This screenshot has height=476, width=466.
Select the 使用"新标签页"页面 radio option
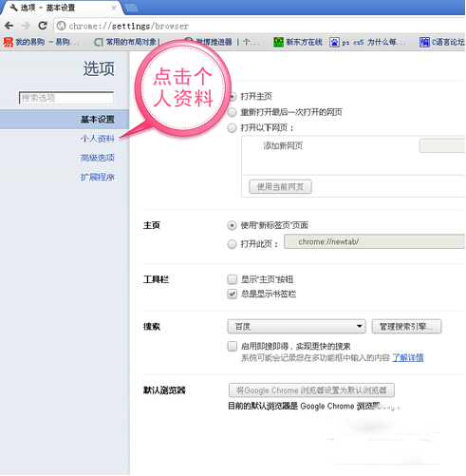233,225
